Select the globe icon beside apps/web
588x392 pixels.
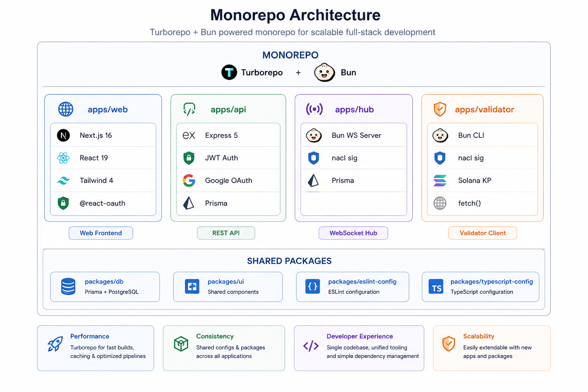[65, 109]
